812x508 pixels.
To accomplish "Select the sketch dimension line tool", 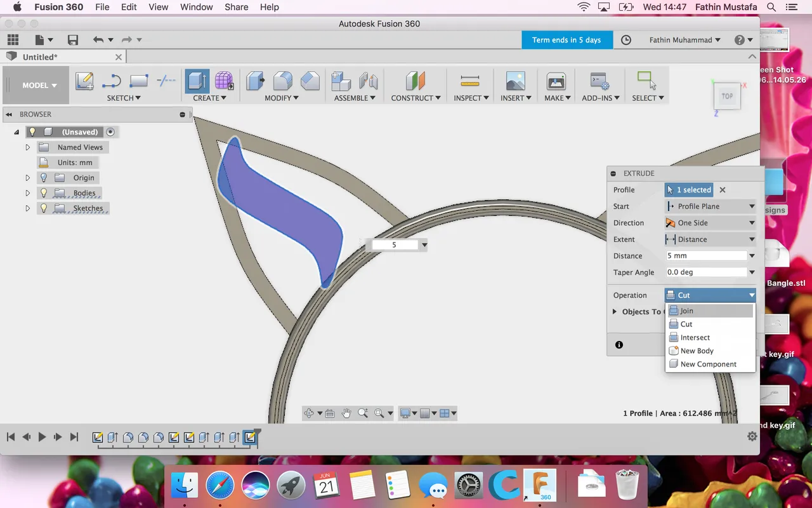I will click(x=166, y=81).
